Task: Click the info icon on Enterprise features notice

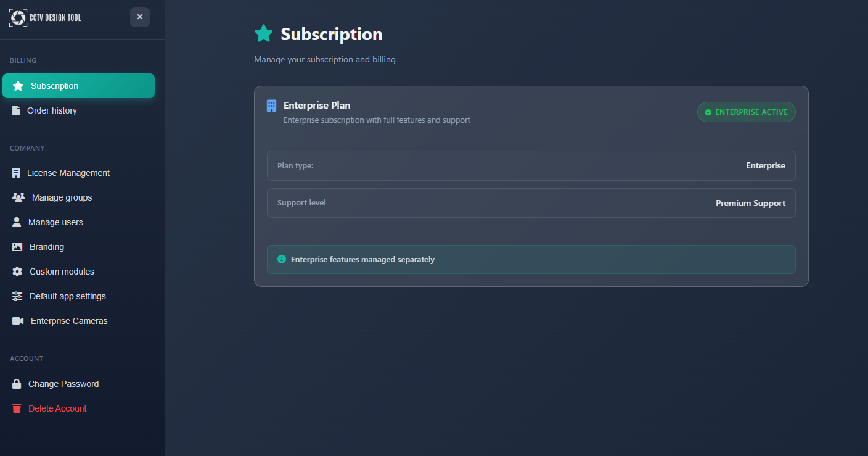Action: [282, 259]
